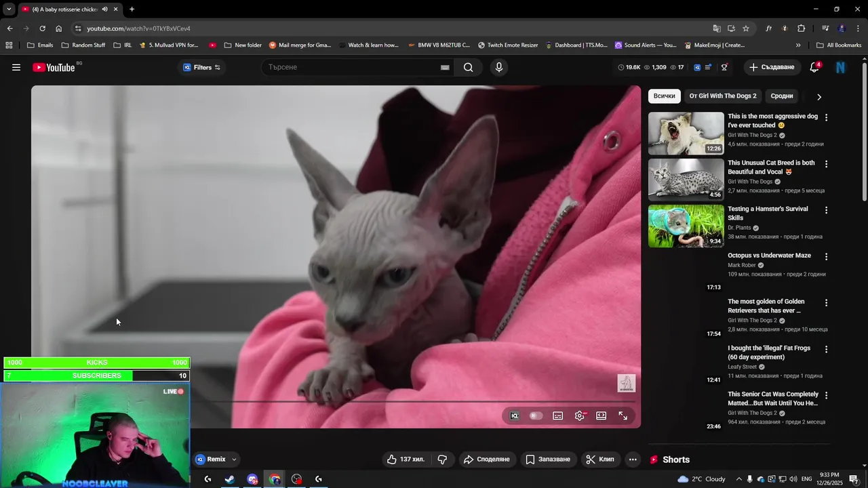Click the 'Запазване' save button
The height and width of the screenshot is (488, 868).
pyautogui.click(x=548, y=460)
